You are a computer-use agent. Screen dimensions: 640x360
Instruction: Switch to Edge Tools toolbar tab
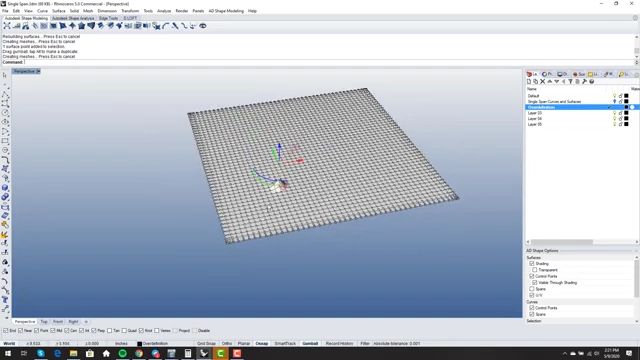pos(109,18)
